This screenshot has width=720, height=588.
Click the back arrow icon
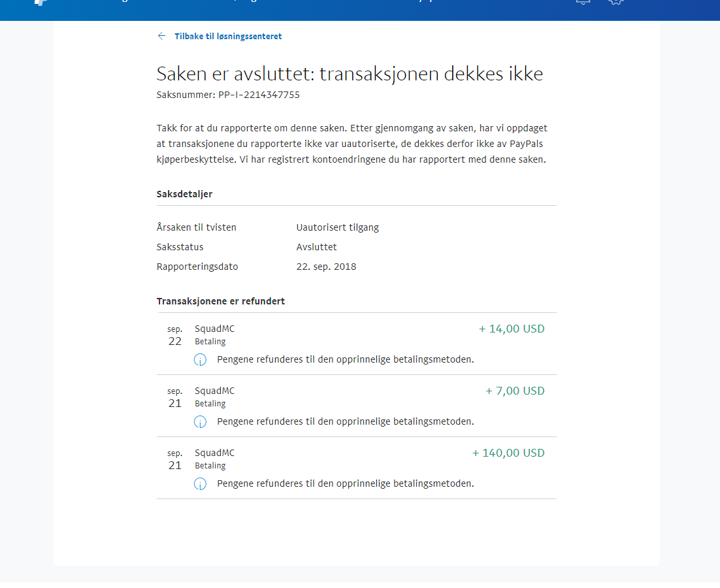pos(161,37)
